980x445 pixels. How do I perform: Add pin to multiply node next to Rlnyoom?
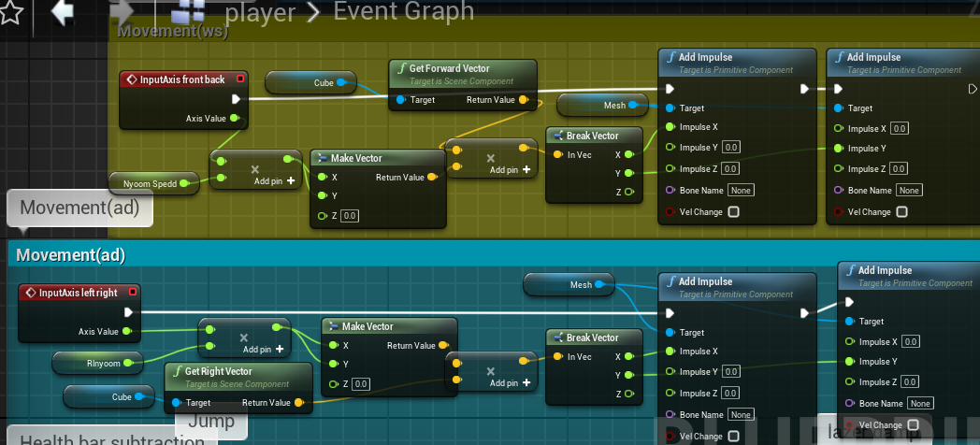[263, 349]
